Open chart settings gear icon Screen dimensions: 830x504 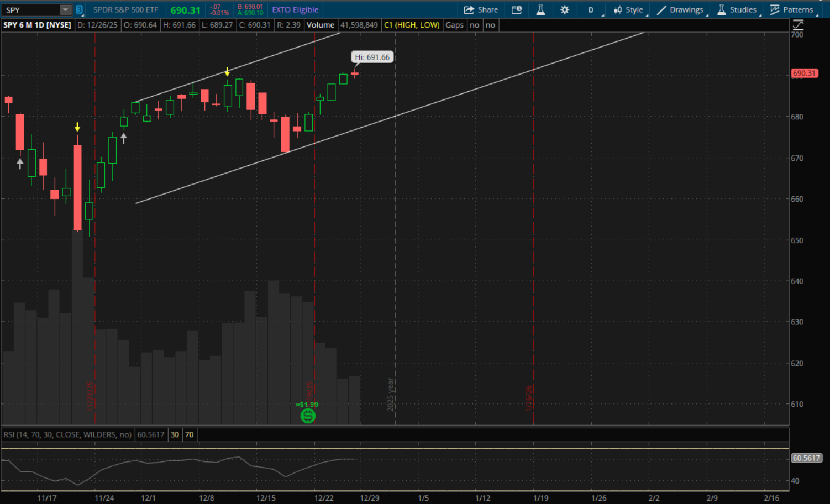pos(564,10)
